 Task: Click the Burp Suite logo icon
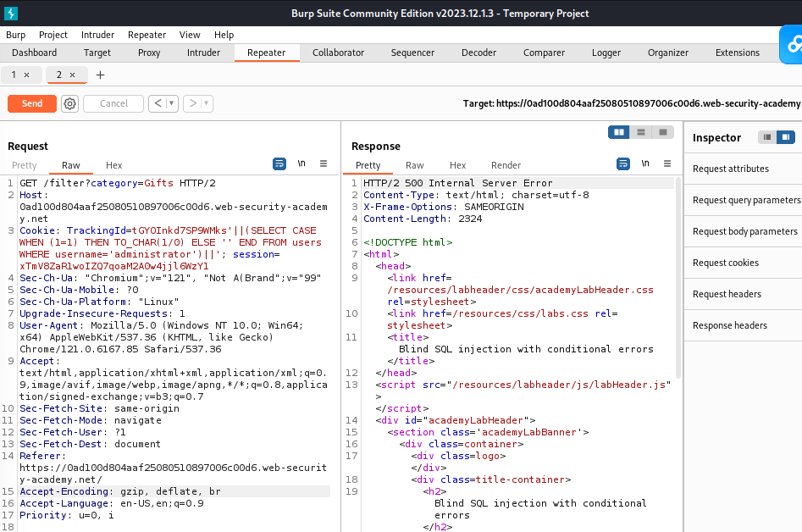[11, 14]
